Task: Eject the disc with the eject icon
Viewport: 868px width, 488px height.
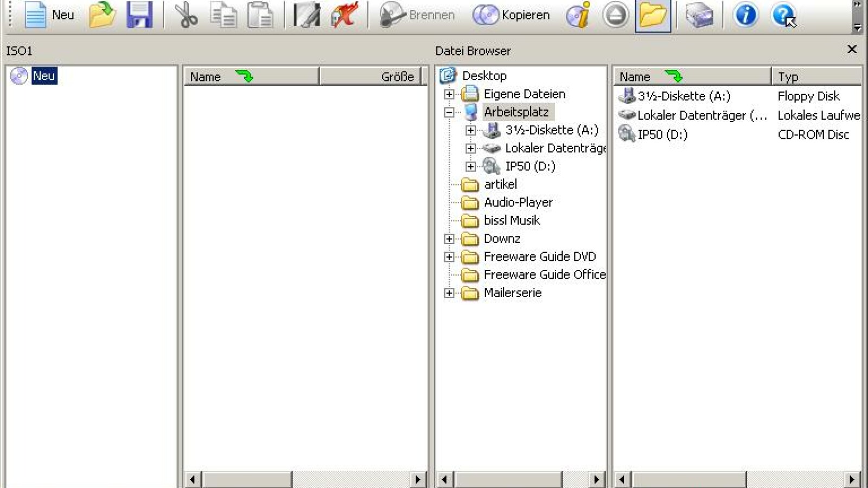Action: [615, 15]
